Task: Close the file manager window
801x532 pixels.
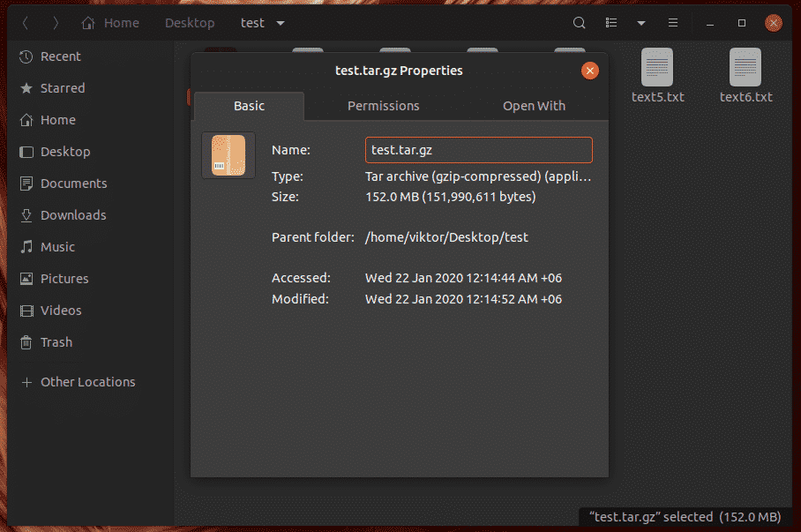Action: tap(773, 23)
